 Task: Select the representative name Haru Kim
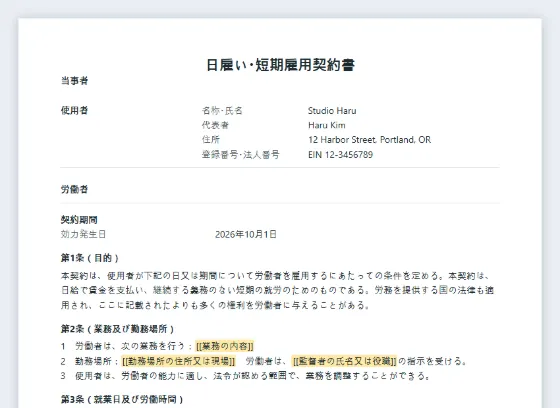[327, 125]
